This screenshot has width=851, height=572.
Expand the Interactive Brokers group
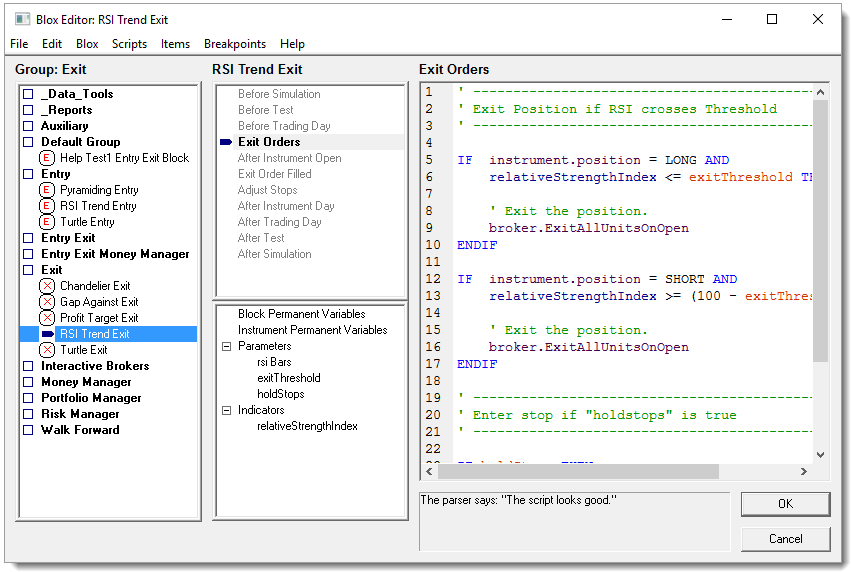coord(28,366)
